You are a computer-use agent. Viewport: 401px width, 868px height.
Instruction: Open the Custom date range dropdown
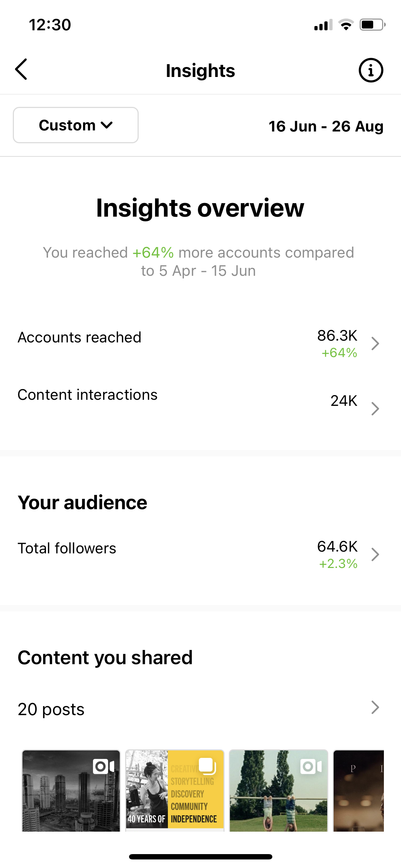tap(76, 125)
